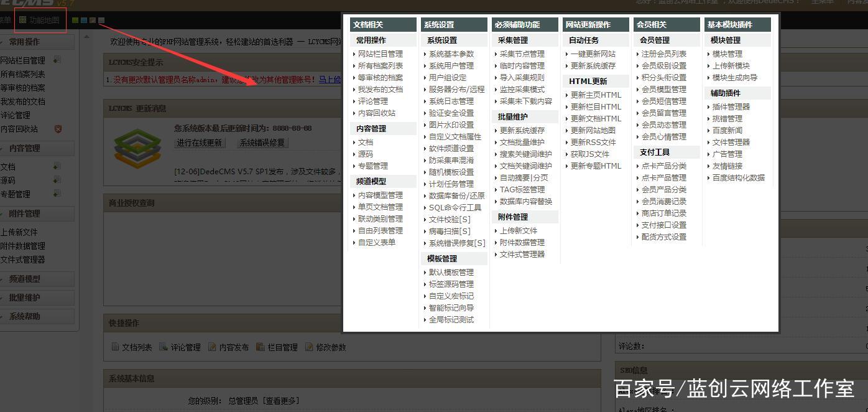Image resolution: width=868 pixels, height=412 pixels.
Task: Click the add icon beside sidebar 源码
Action: pyautogui.click(x=57, y=180)
